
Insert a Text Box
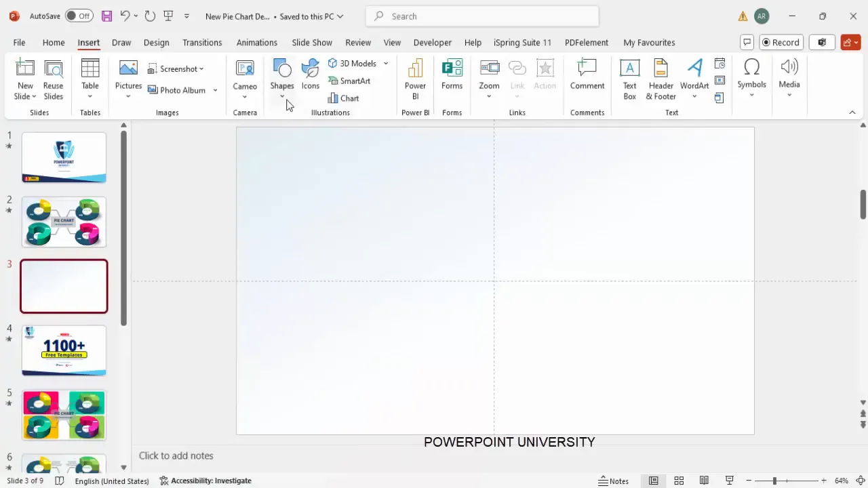click(630, 79)
